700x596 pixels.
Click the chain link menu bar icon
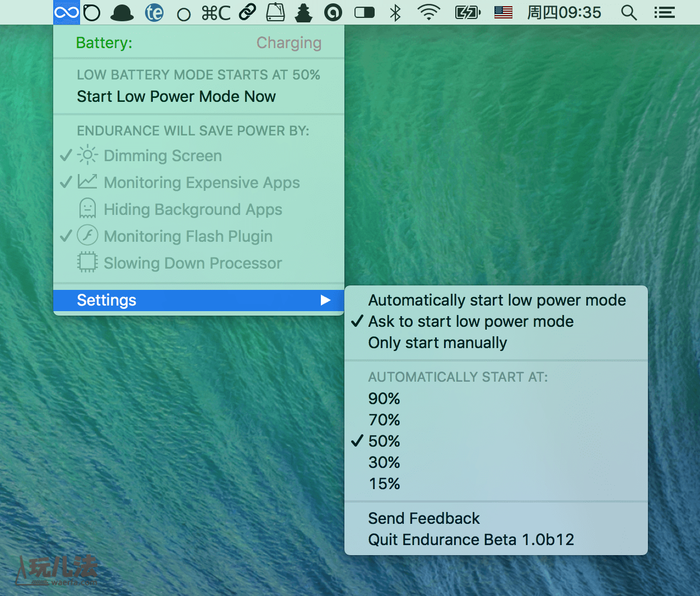248,12
